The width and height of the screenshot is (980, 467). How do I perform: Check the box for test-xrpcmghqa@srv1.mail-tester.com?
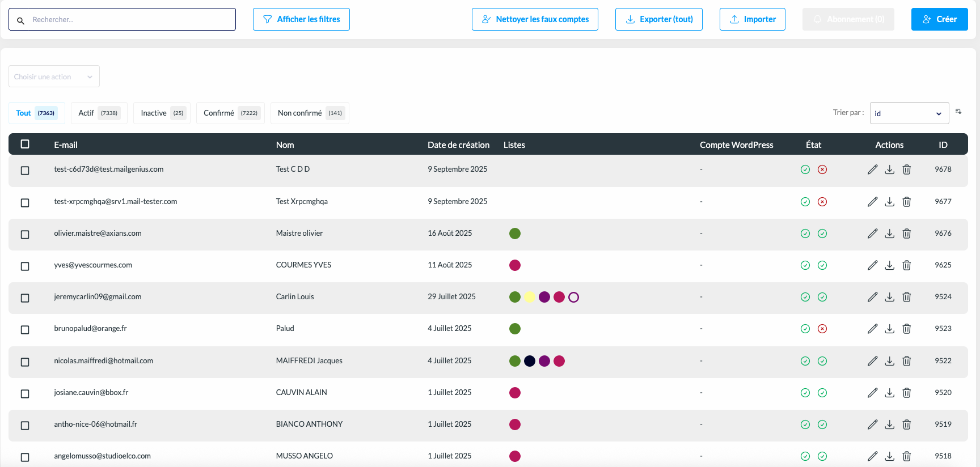25,203
